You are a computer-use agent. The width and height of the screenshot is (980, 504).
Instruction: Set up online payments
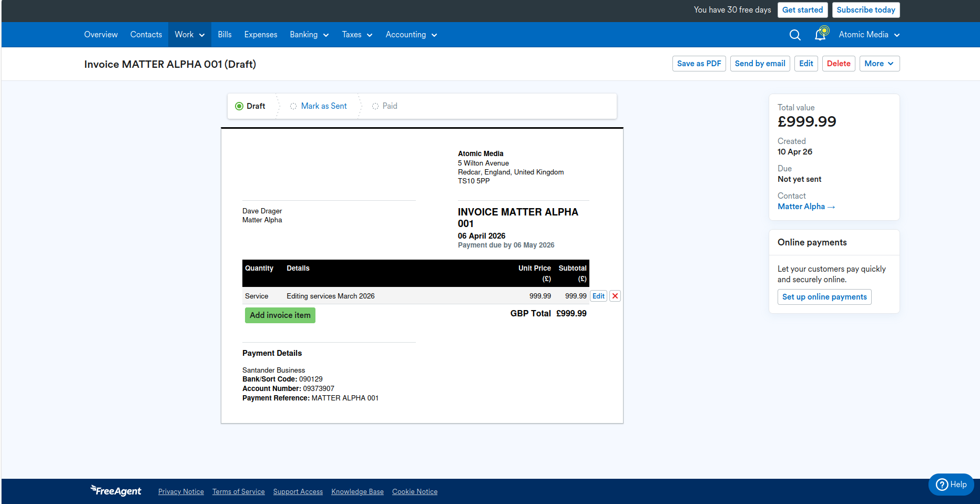click(824, 297)
